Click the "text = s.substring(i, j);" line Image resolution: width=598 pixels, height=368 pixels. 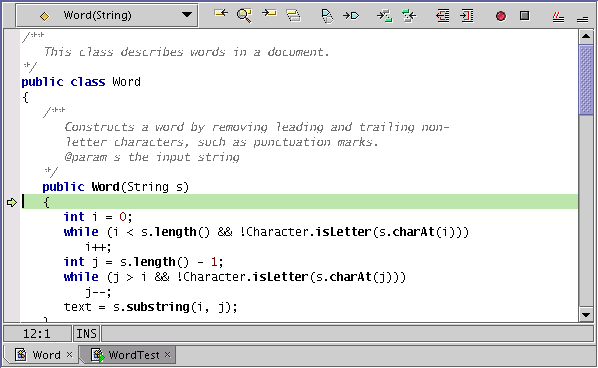[x=151, y=307]
